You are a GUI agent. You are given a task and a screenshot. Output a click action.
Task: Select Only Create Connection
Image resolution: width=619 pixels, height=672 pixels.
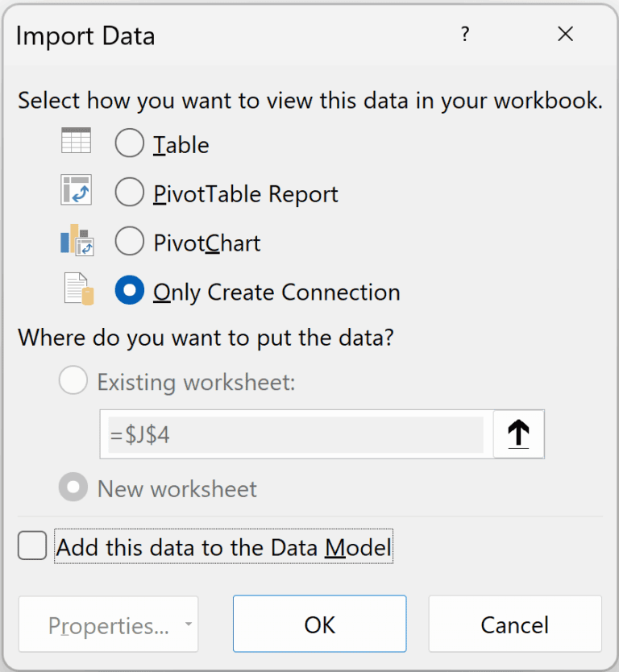point(129,292)
